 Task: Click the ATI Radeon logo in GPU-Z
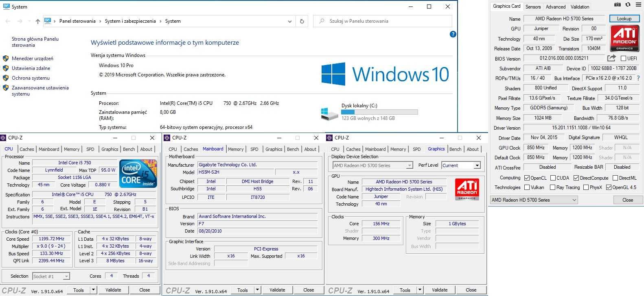[x=624, y=38]
